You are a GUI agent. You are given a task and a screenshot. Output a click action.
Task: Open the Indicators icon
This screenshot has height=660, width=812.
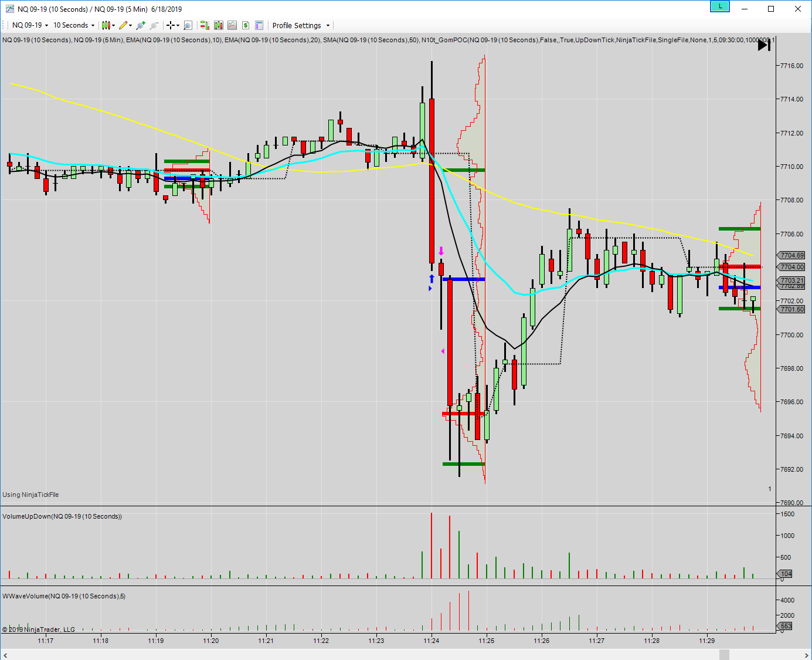coord(232,25)
